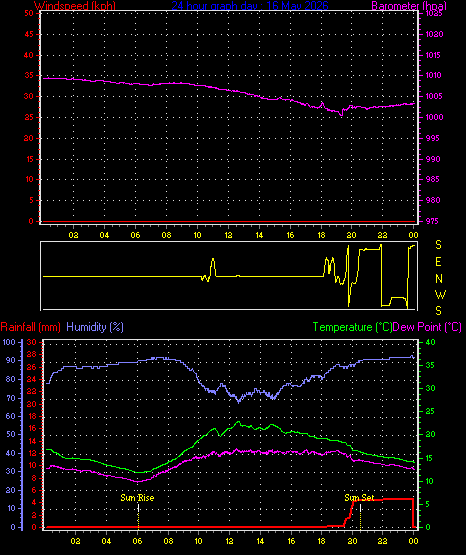This screenshot has width=466, height=555.
Task: Pick the 980 barometer axis label
Action: pos(432,200)
